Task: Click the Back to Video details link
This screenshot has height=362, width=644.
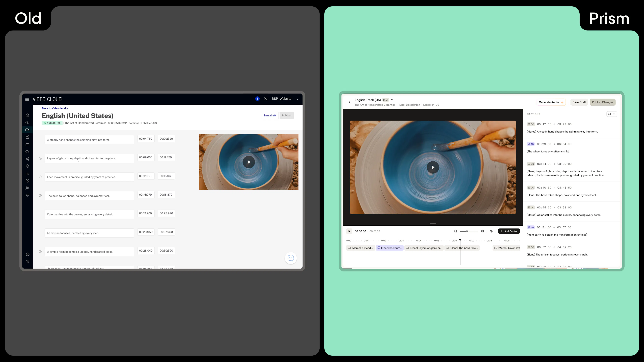Action: (x=55, y=108)
